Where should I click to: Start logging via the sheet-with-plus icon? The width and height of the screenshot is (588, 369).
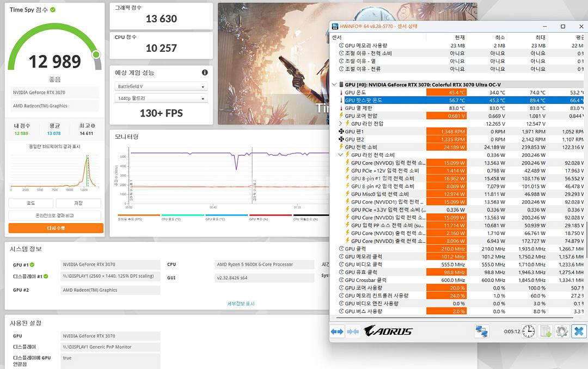[x=546, y=331]
